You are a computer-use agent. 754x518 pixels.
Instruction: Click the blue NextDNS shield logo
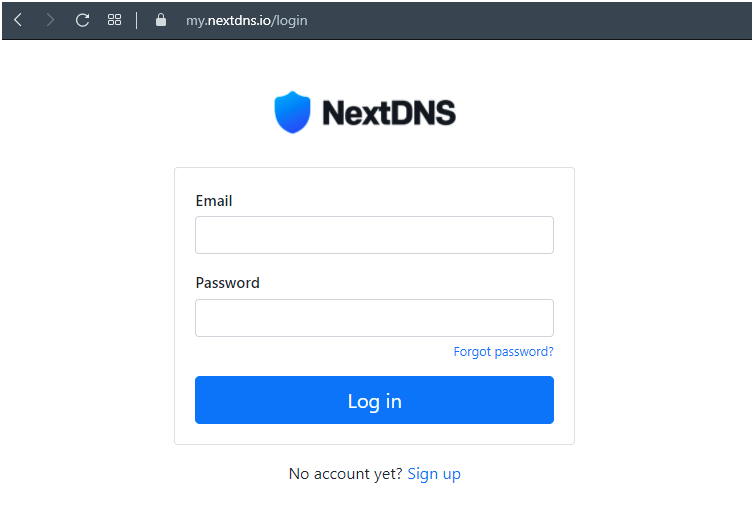pyautogui.click(x=293, y=112)
